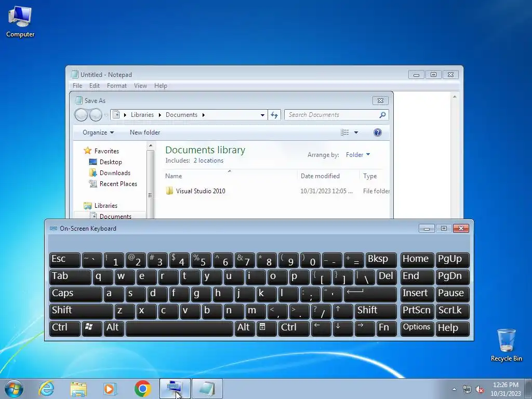Image resolution: width=532 pixels, height=399 pixels.
Task: Click the Enter key on On-Screen Keyboard
Action: pyautogui.click(x=370, y=294)
